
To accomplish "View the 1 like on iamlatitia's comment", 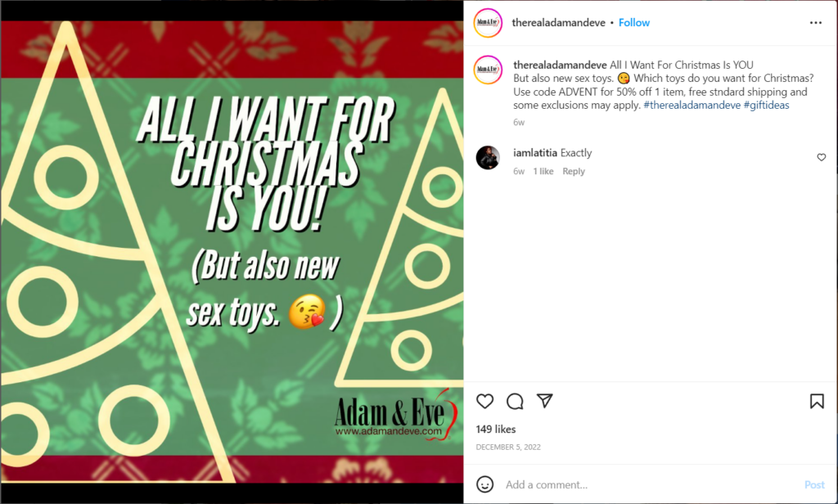I will point(543,171).
